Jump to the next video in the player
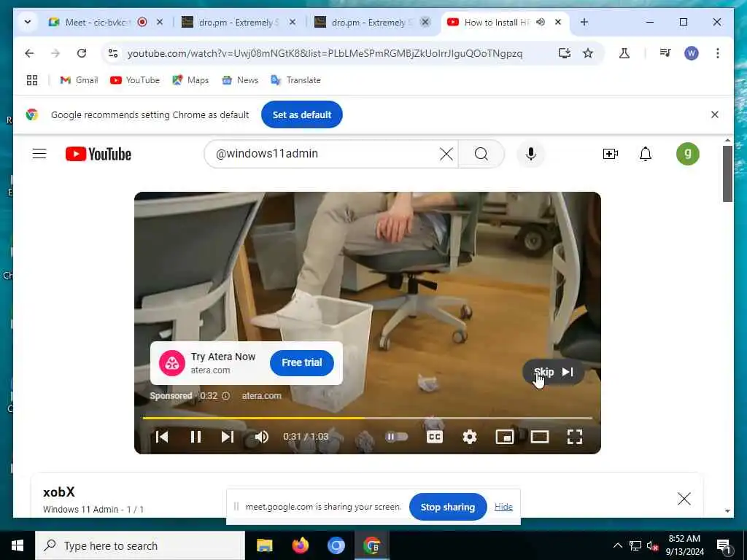Screen dimensions: 747x560 (228, 437)
